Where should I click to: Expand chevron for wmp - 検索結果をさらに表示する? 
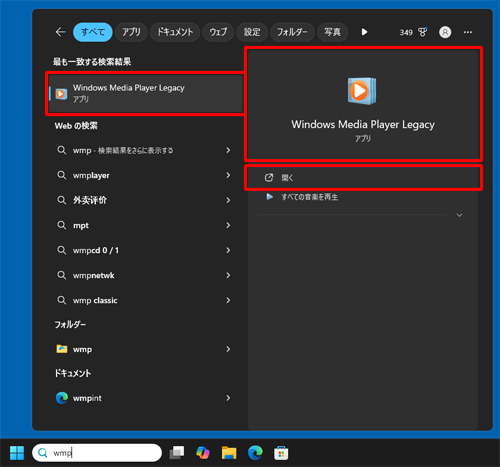228,150
